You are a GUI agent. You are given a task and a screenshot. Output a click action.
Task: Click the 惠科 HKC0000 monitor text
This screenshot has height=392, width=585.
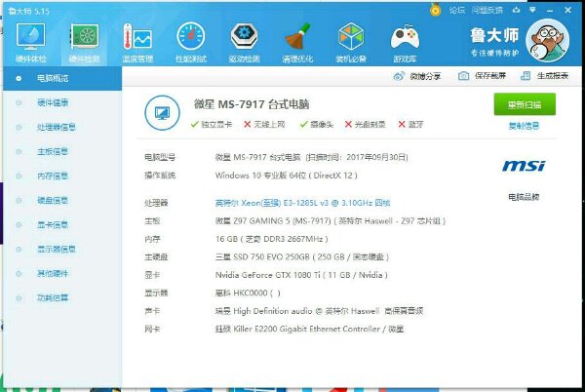click(x=248, y=293)
